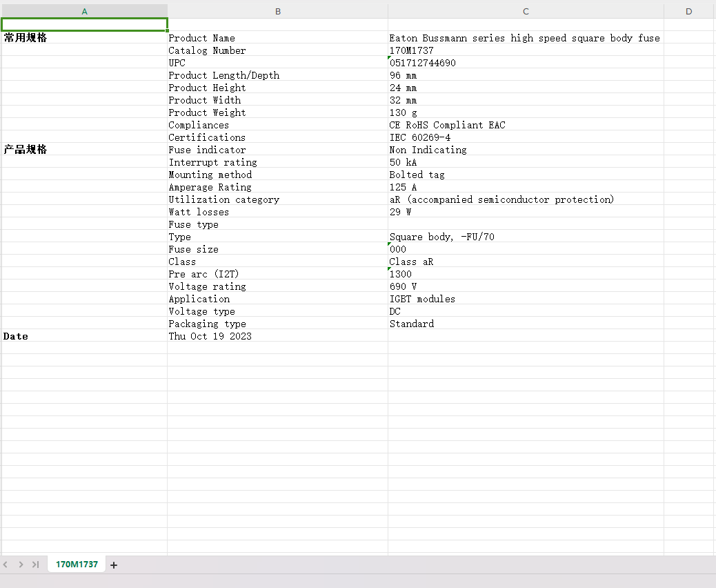This screenshot has width=716, height=588.
Task: Select the Product Name cell
Action: point(277,37)
